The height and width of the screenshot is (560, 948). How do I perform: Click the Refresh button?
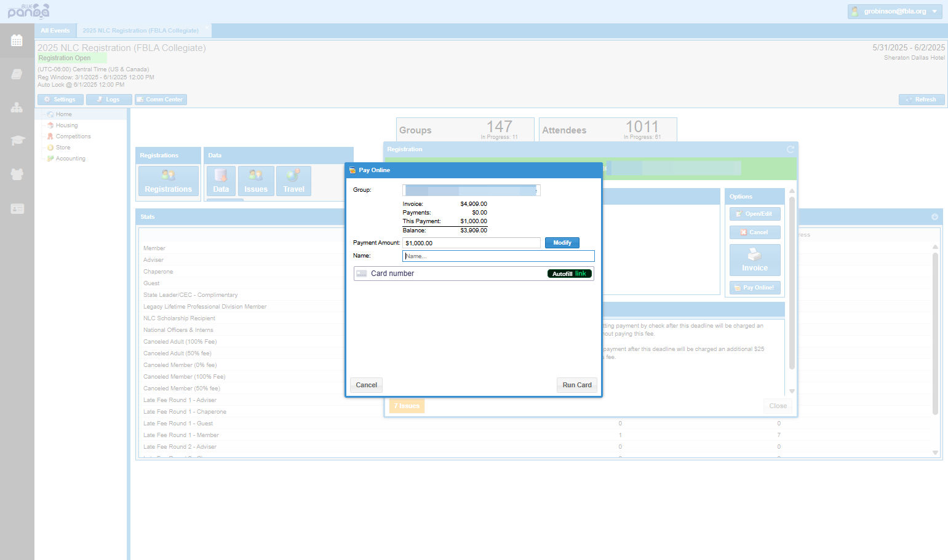coord(921,100)
